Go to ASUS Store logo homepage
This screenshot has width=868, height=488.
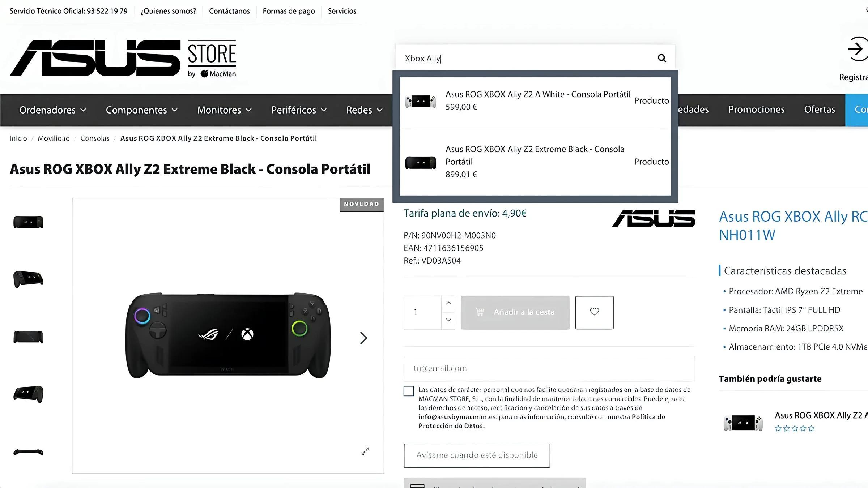point(123,58)
